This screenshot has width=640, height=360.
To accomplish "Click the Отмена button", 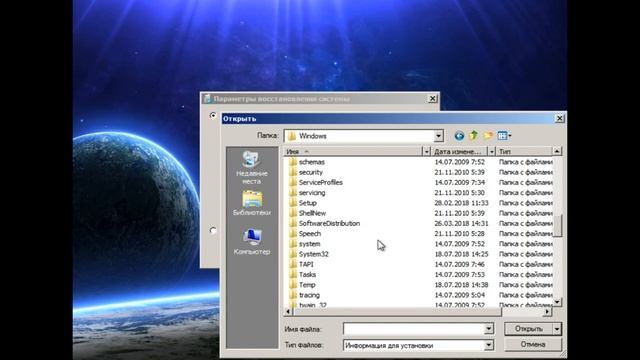I will click(x=533, y=344).
